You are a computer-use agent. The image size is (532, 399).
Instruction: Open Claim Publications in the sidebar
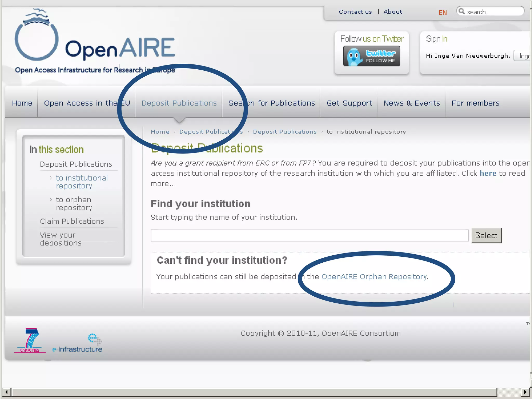click(72, 221)
